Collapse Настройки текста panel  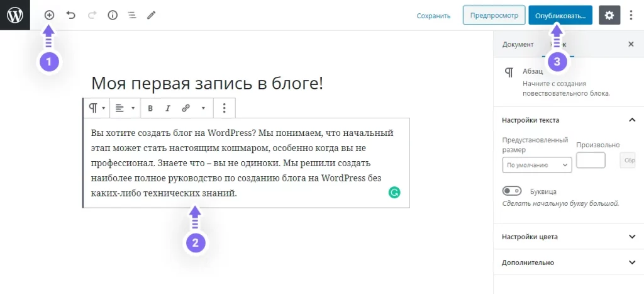569,120
